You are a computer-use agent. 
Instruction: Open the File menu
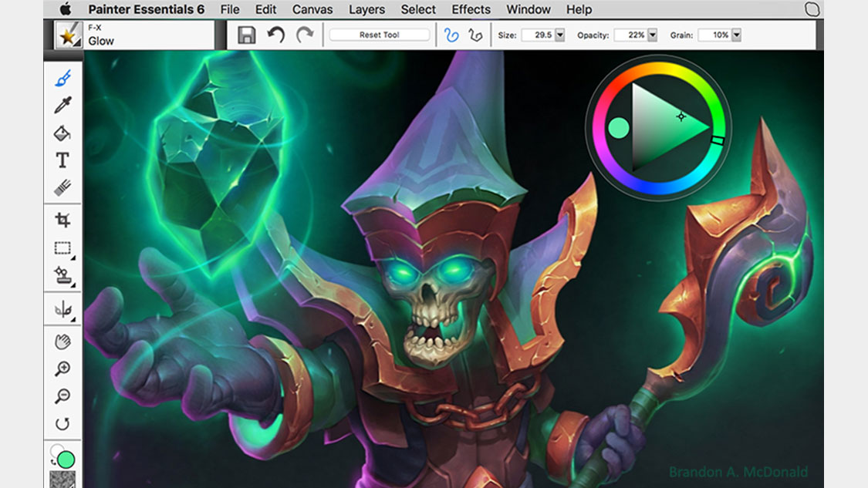pos(230,9)
